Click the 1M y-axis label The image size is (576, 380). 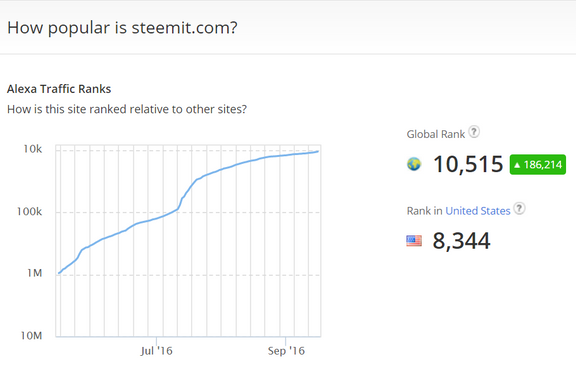(35, 273)
